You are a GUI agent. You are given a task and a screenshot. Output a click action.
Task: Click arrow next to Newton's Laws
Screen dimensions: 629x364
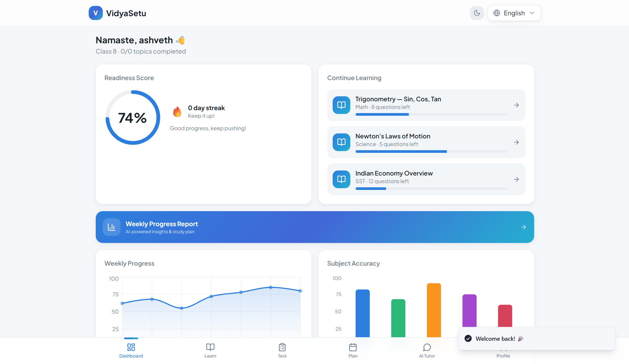pyautogui.click(x=516, y=142)
